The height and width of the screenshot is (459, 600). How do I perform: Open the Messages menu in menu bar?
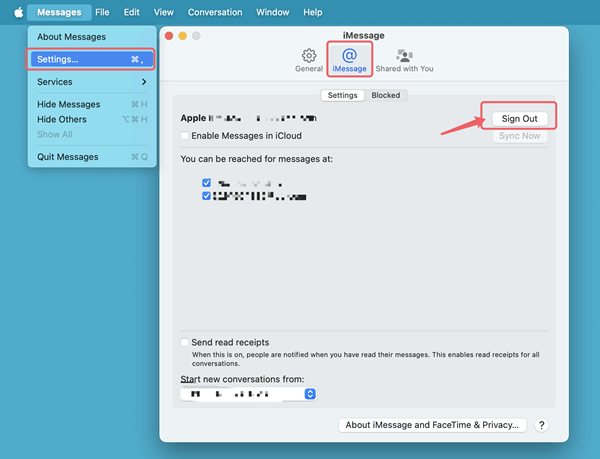point(59,12)
